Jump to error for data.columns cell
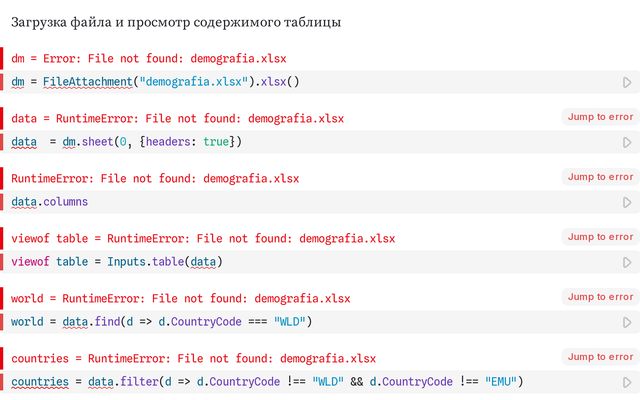The height and width of the screenshot is (400, 640). (x=600, y=177)
